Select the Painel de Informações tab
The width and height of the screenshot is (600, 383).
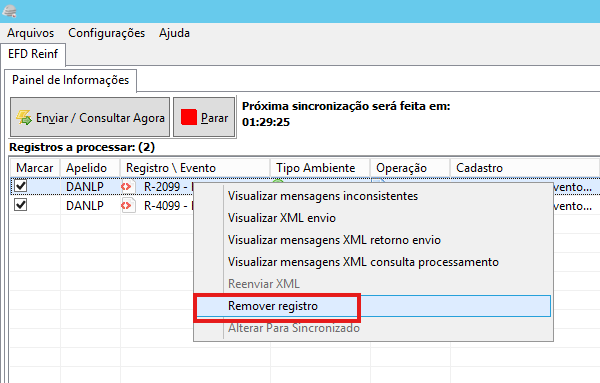coord(70,80)
